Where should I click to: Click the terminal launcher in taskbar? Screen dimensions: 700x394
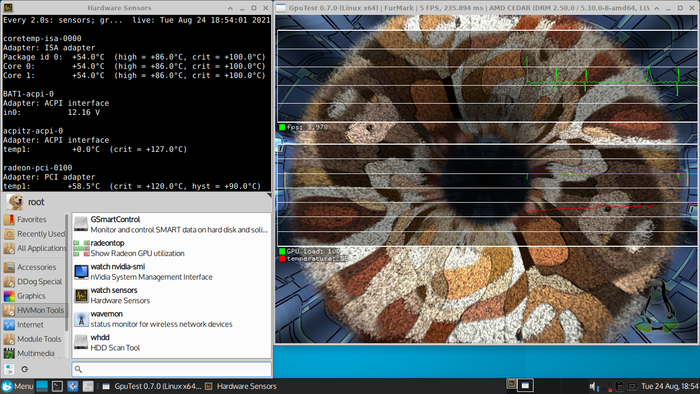point(57,386)
